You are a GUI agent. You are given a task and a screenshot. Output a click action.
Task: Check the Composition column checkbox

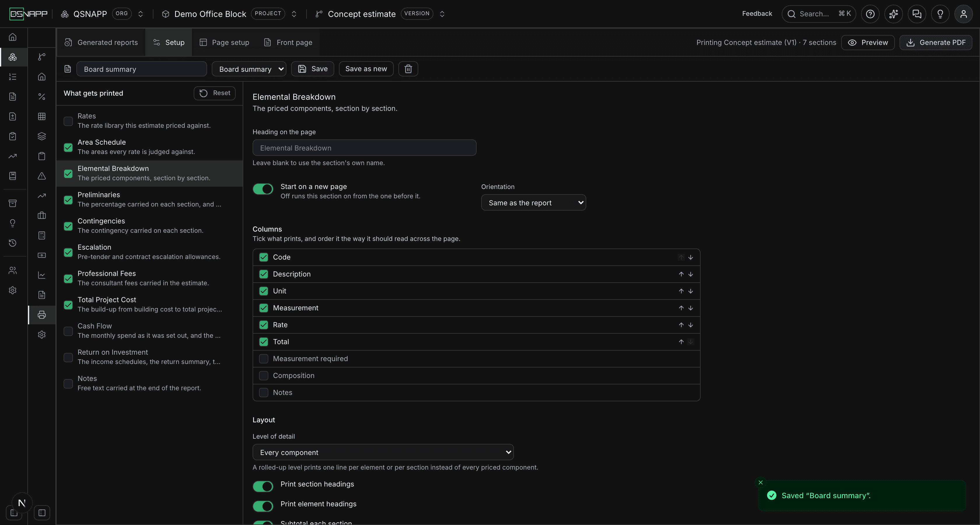pyautogui.click(x=263, y=375)
